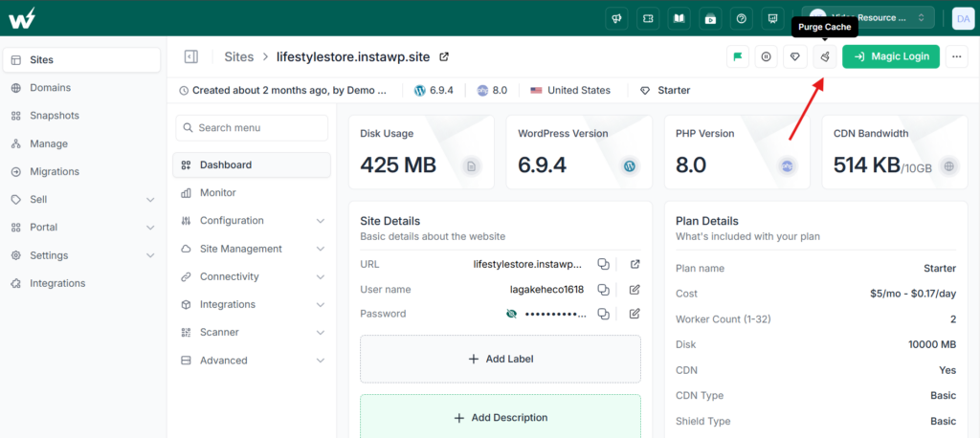Click the Worker Count (1-32) label
Image resolution: width=980 pixels, height=438 pixels.
pyautogui.click(x=724, y=319)
